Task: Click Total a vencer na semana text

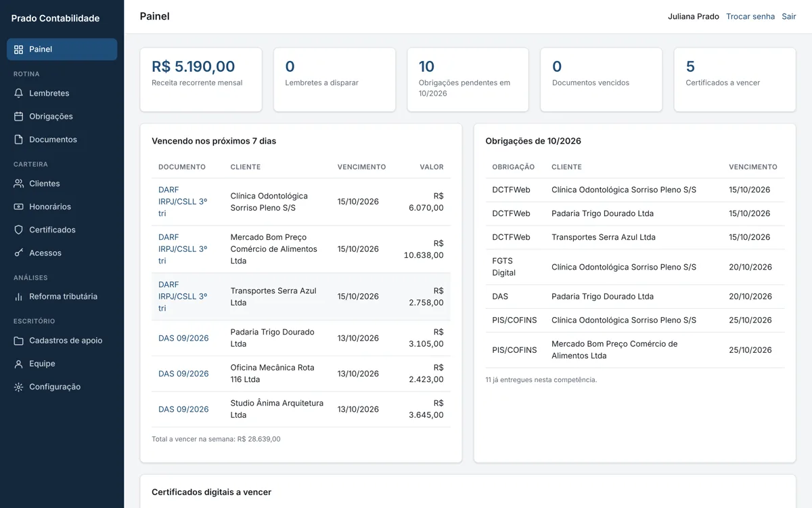Action: point(216,439)
